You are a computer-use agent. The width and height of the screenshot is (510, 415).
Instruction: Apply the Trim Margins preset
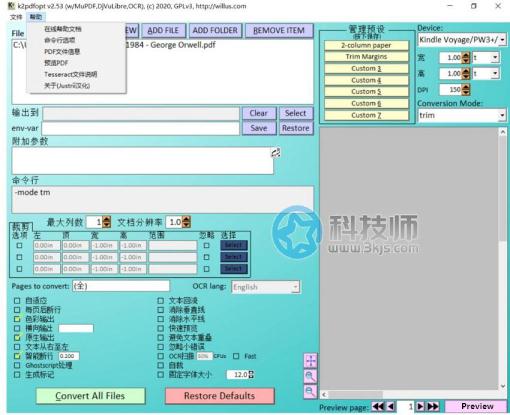pyautogui.click(x=366, y=57)
